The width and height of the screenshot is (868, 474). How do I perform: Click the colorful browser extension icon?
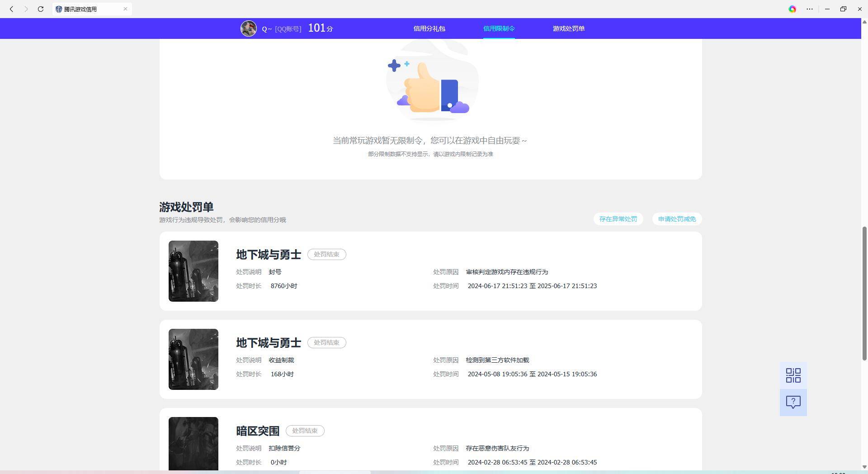(792, 9)
